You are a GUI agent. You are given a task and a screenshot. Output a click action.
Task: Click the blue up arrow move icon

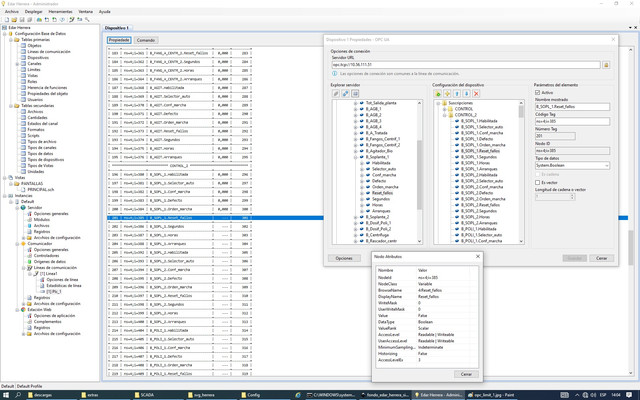pyautogui.click(x=457, y=94)
